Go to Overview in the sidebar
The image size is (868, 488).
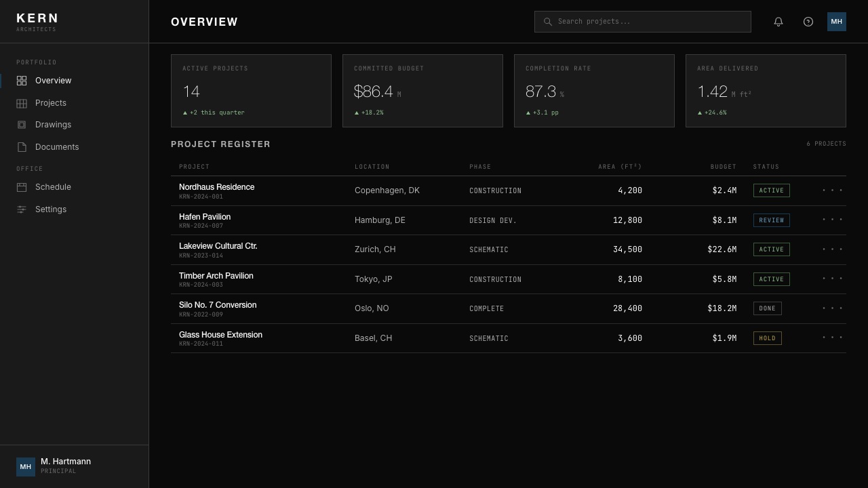click(75, 81)
